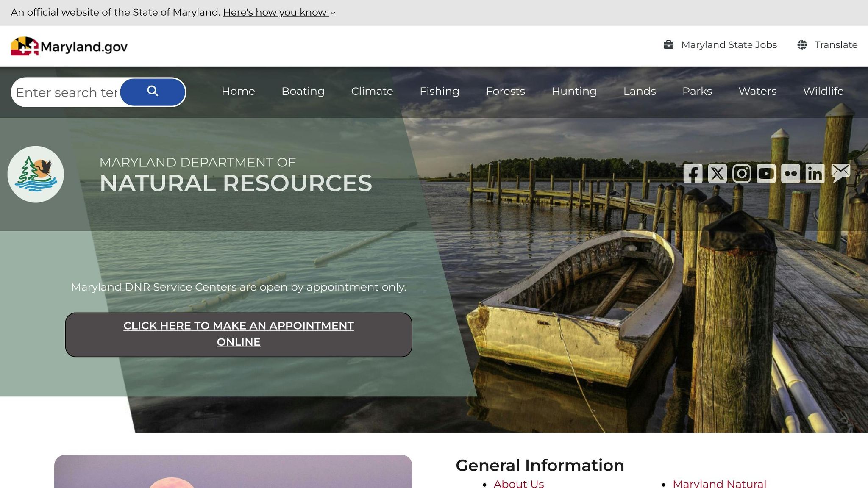
Task: Click the "General Information" heading
Action: pyautogui.click(x=540, y=465)
